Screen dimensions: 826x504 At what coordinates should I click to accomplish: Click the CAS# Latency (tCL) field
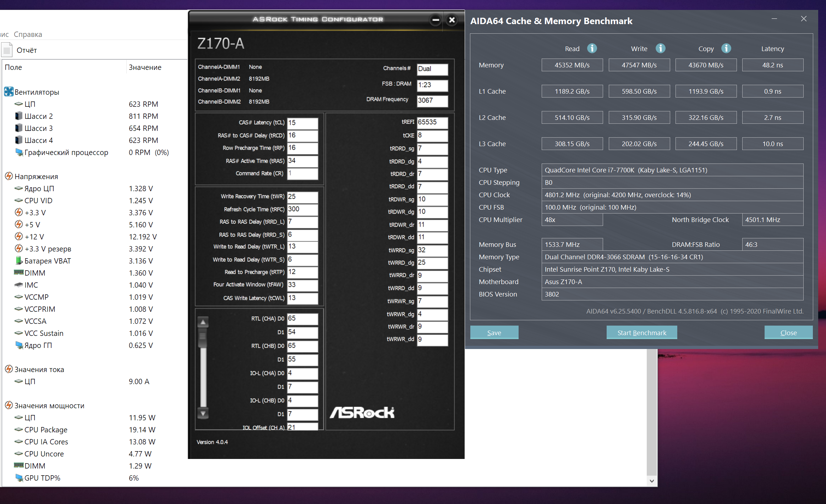[x=302, y=123]
